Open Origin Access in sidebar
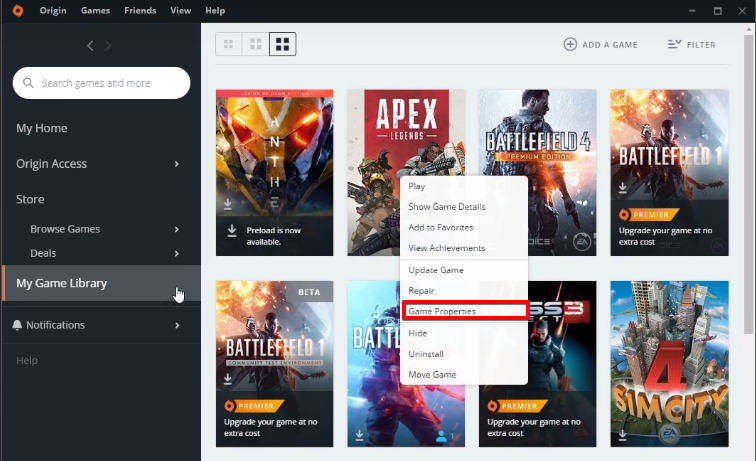Image resolution: width=756 pixels, height=461 pixels. pyautogui.click(x=52, y=164)
